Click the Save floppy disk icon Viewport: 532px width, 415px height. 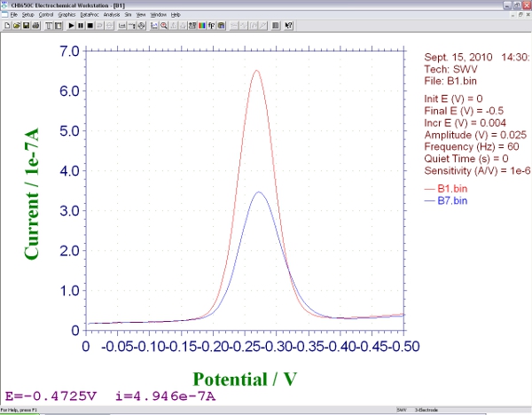[x=26, y=26]
